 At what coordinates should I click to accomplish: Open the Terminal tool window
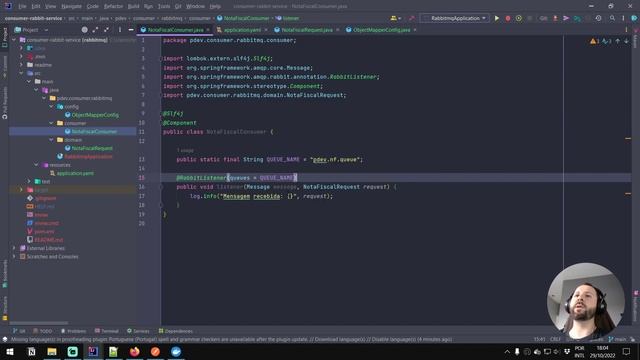click(x=106, y=331)
